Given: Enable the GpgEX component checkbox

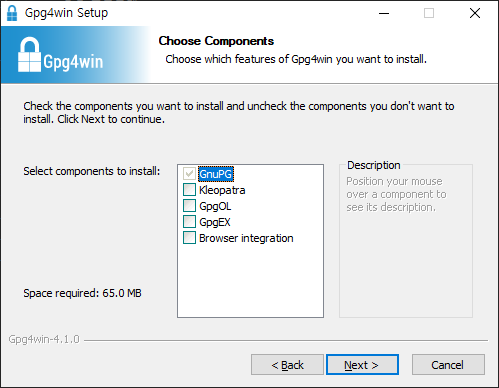Looking at the screenshot, I should pyautogui.click(x=189, y=222).
